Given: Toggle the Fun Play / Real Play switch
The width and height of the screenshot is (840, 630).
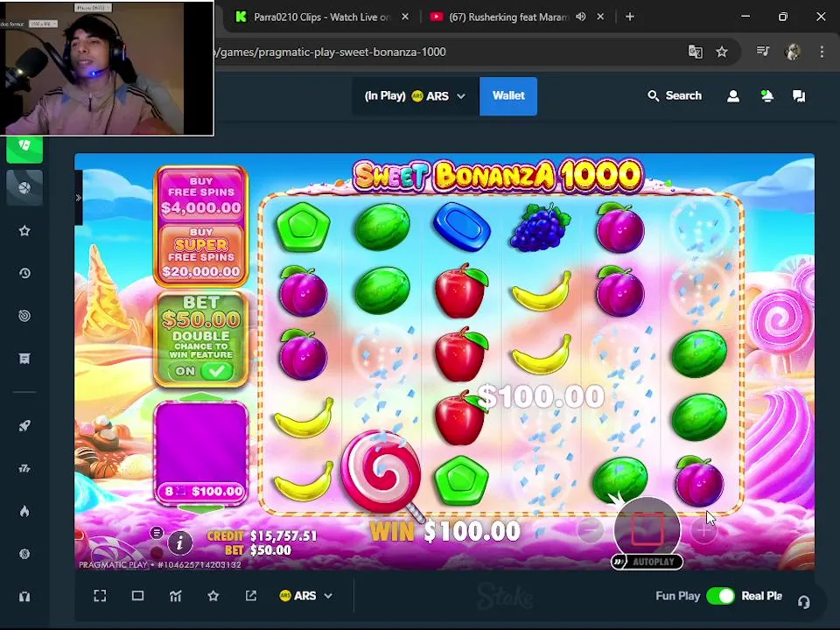Looking at the screenshot, I should click(720, 596).
